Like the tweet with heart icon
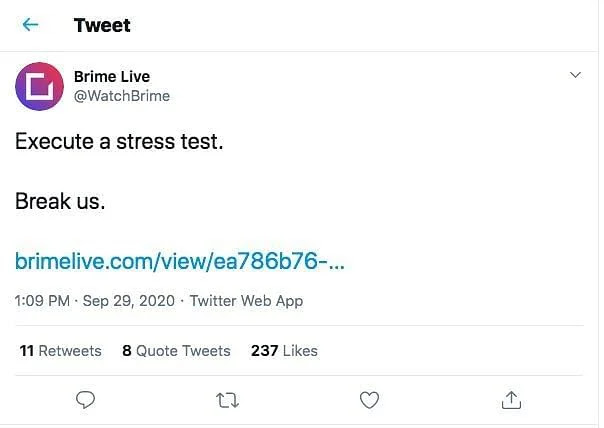Screen dimensions: 604x428 (369, 399)
